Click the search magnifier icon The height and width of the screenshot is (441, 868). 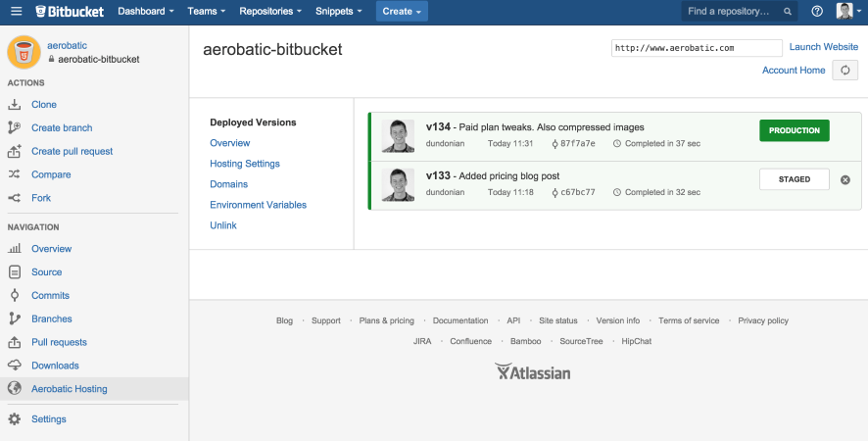coord(788,11)
